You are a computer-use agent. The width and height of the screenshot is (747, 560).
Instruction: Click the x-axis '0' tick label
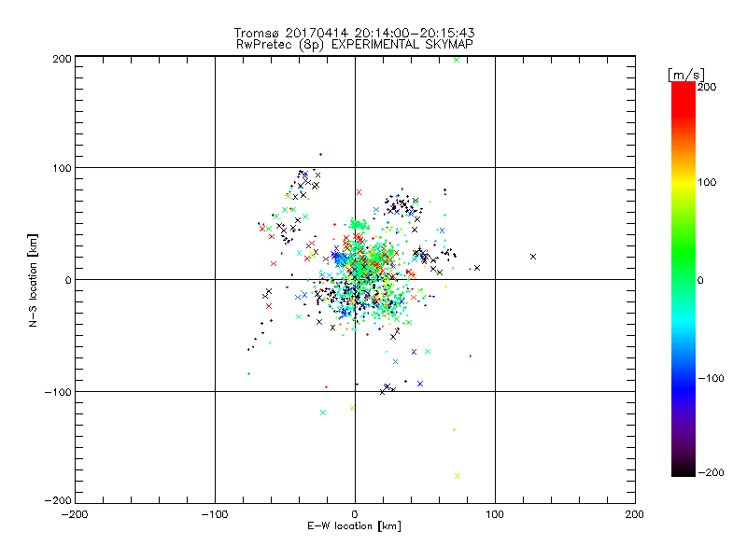pyautogui.click(x=355, y=514)
